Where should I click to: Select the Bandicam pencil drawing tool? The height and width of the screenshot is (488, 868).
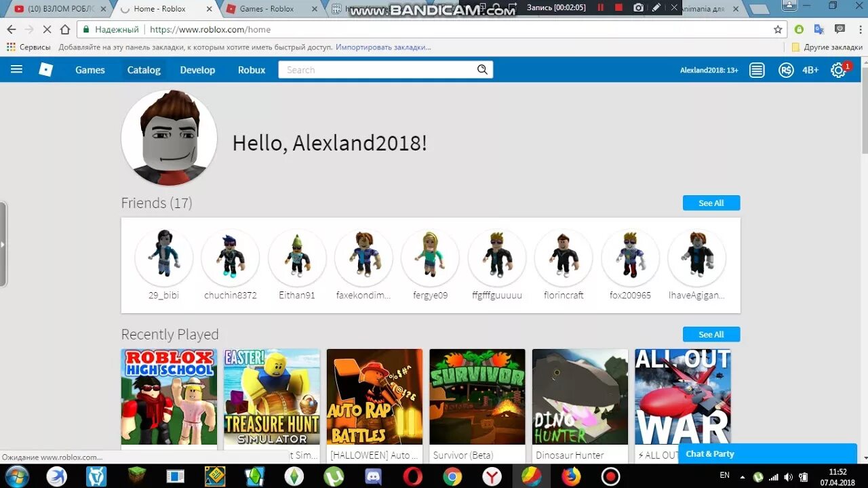[x=656, y=7]
